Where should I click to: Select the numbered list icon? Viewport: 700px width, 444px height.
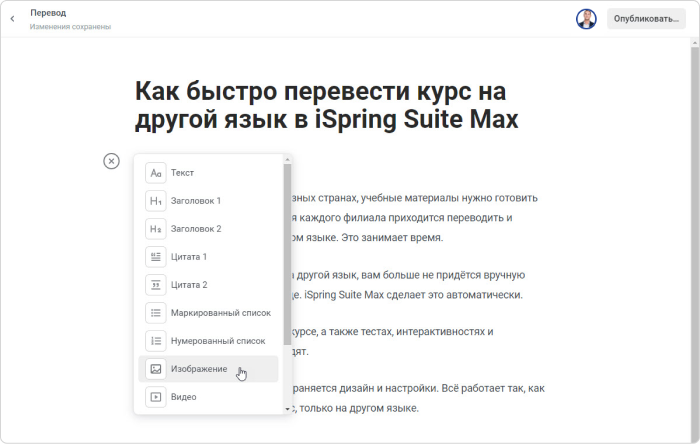(x=155, y=341)
